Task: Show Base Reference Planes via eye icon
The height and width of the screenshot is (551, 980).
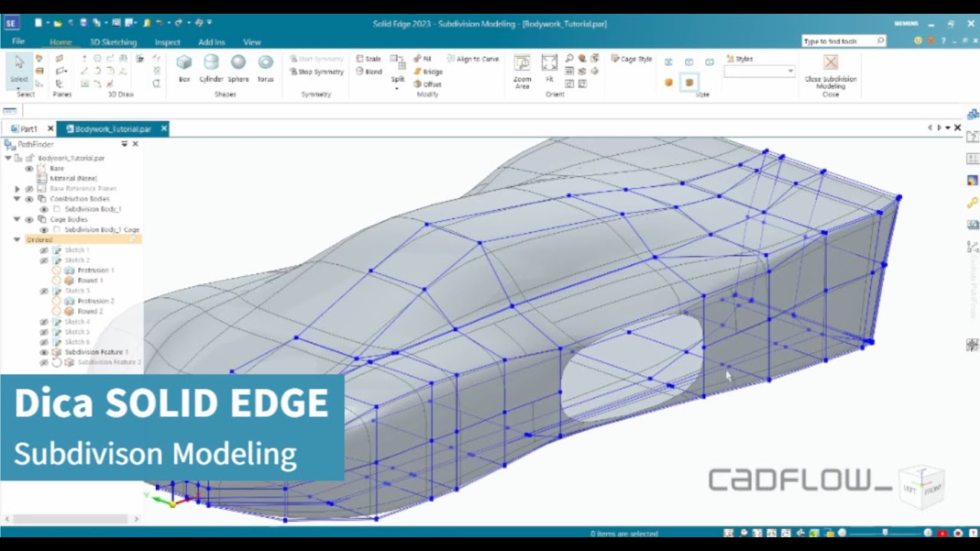Action: (30, 188)
